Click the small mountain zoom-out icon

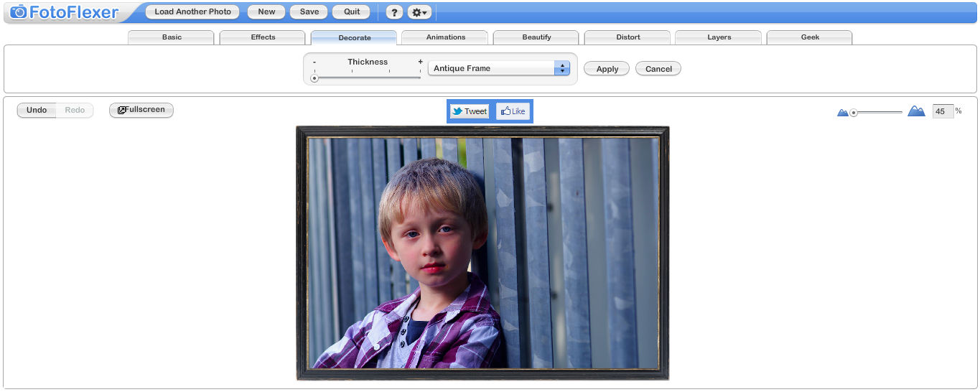click(843, 113)
